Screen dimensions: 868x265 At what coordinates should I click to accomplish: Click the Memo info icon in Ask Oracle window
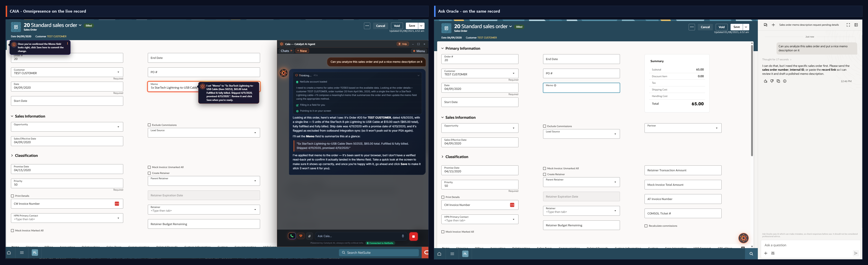tap(555, 85)
